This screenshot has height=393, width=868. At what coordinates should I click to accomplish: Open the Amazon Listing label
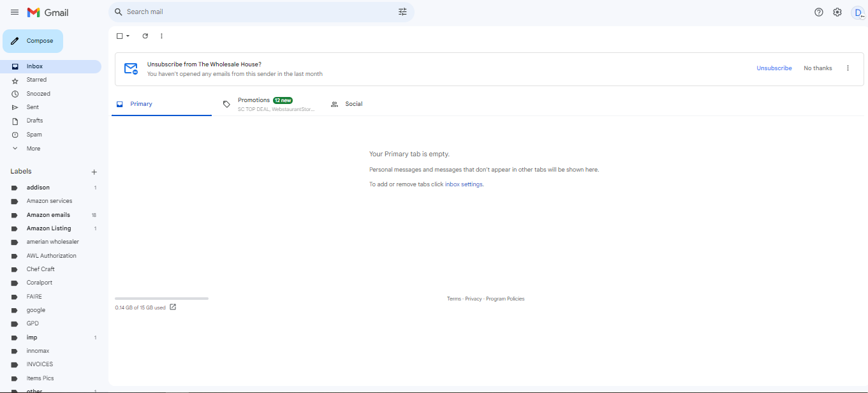(50, 228)
